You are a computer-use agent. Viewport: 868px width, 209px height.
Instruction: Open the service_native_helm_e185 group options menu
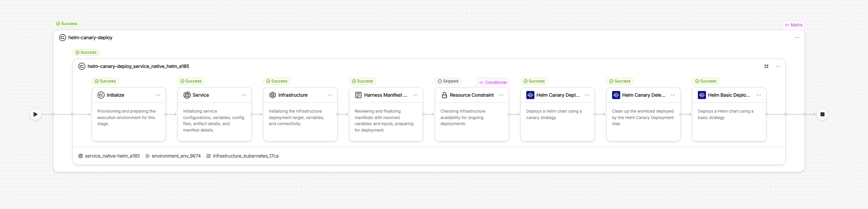pos(778,66)
